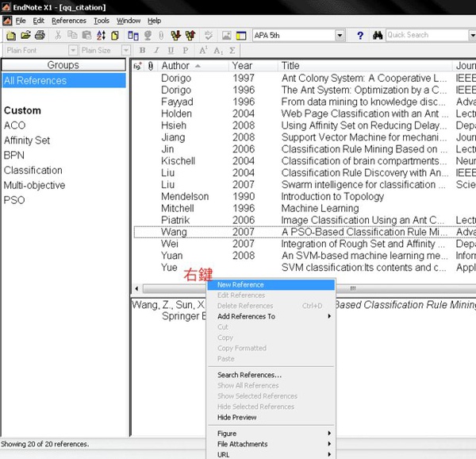Click the Import references down-arrow icon

point(176,36)
